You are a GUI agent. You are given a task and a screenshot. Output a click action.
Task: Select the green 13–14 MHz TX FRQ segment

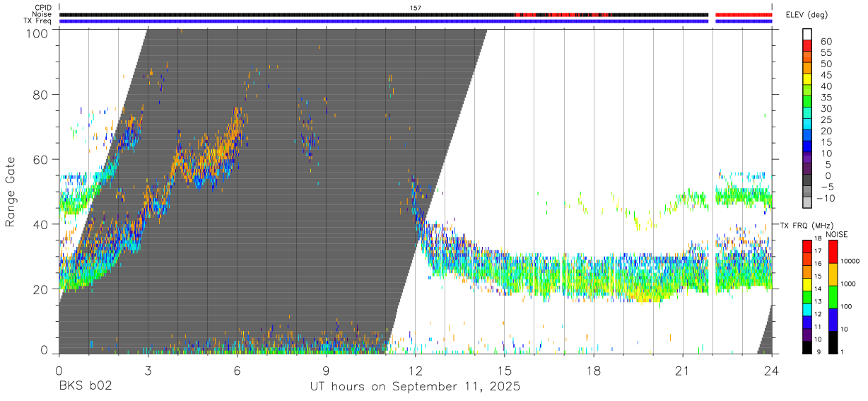807,297
